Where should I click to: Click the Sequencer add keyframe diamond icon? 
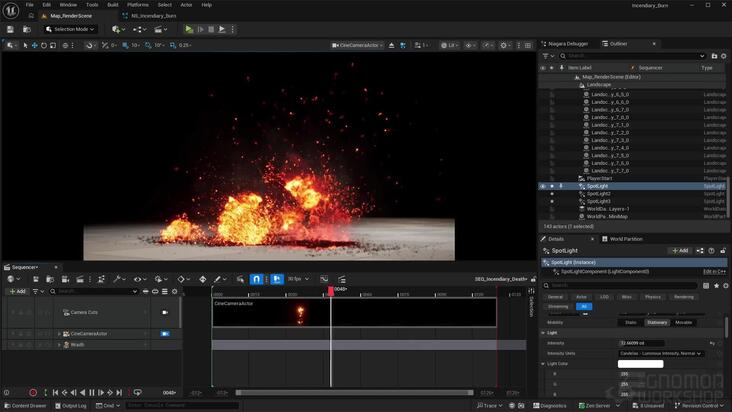click(x=203, y=279)
